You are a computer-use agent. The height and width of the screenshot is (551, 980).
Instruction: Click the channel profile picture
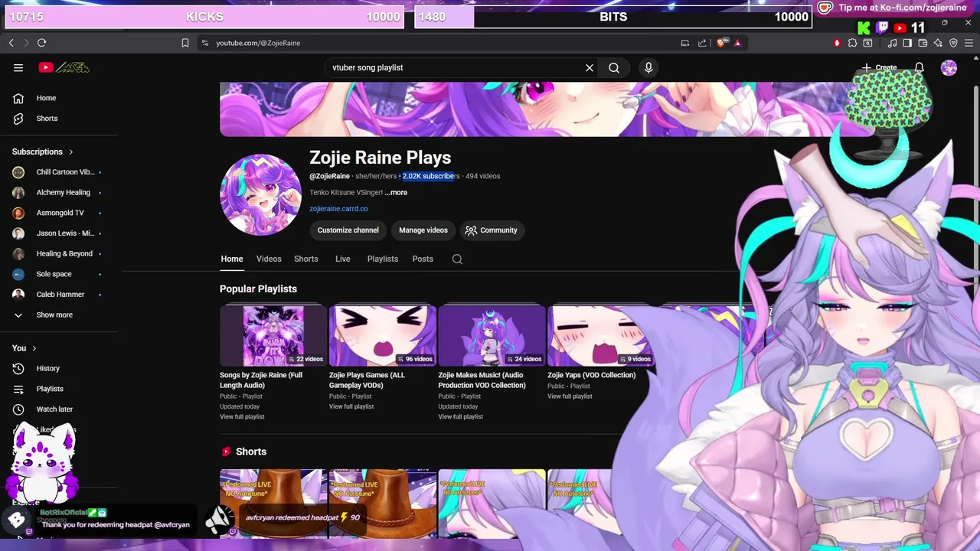point(260,194)
